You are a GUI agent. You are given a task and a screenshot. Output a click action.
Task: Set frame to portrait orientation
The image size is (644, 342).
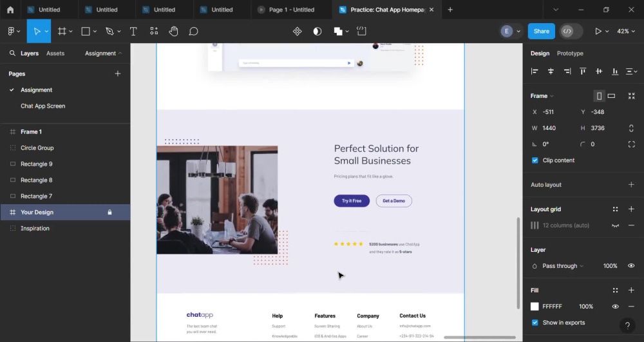[599, 96]
